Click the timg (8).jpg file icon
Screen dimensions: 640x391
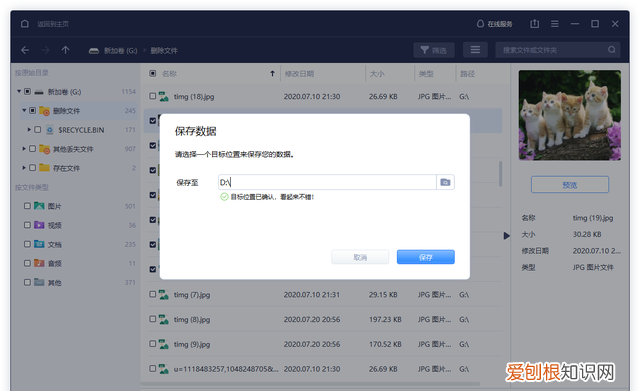164,319
